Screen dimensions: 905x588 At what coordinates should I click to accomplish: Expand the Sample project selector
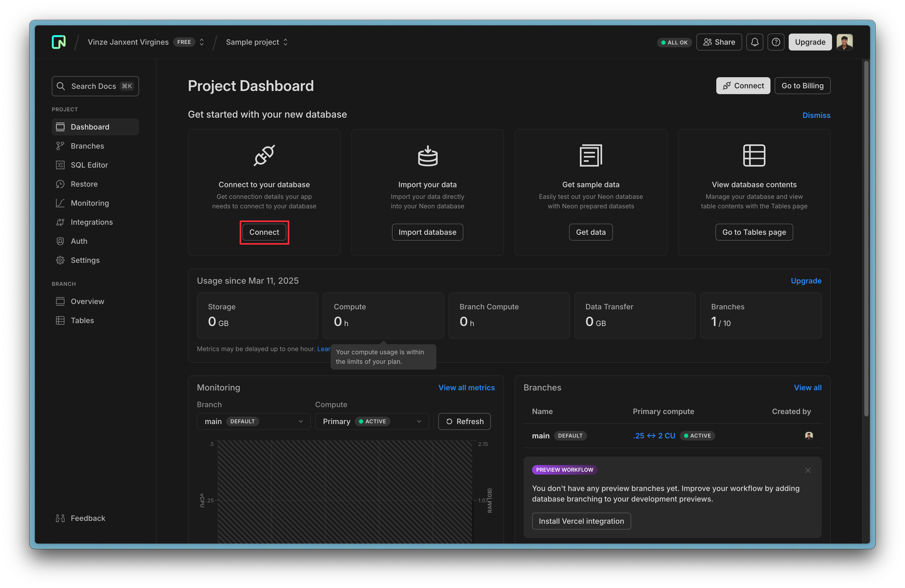(285, 42)
